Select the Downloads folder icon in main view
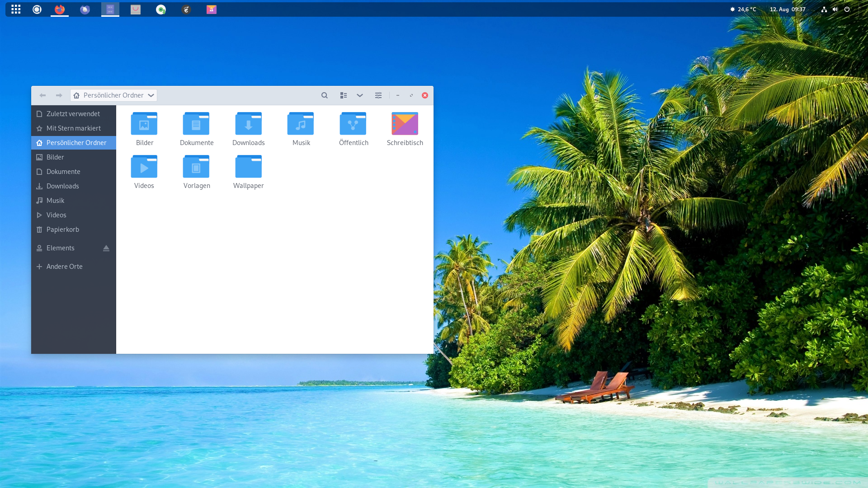The height and width of the screenshot is (488, 868). click(248, 124)
